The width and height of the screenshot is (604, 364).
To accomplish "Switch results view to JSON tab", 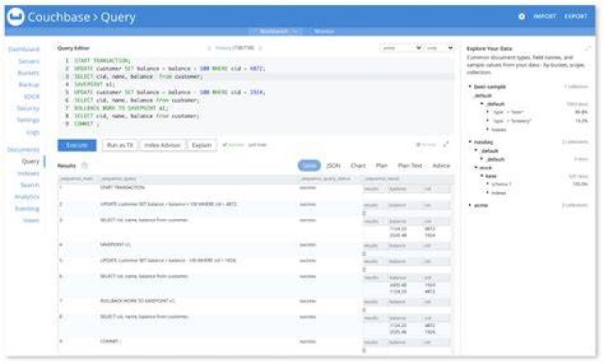I will click(x=333, y=165).
